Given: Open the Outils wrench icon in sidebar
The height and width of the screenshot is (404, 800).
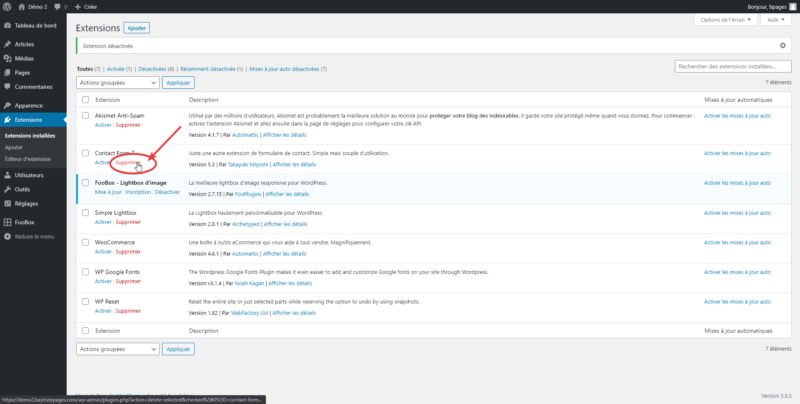Looking at the screenshot, I should click(x=8, y=189).
